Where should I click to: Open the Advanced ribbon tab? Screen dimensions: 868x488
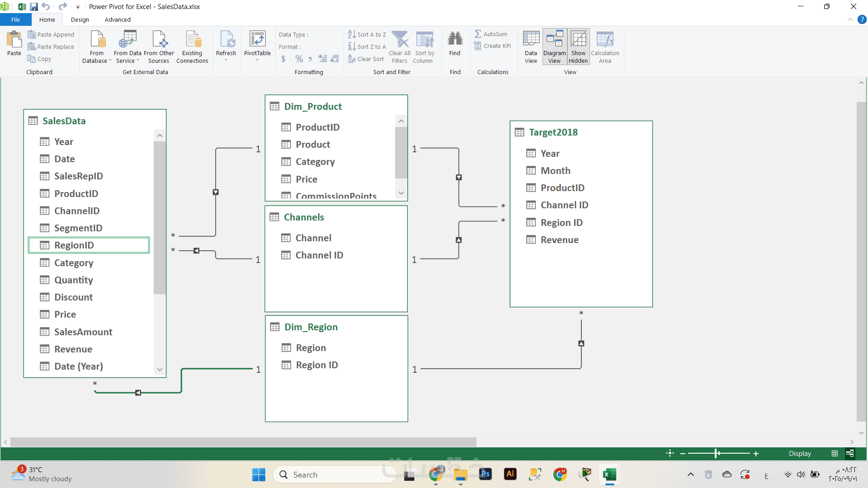118,20
